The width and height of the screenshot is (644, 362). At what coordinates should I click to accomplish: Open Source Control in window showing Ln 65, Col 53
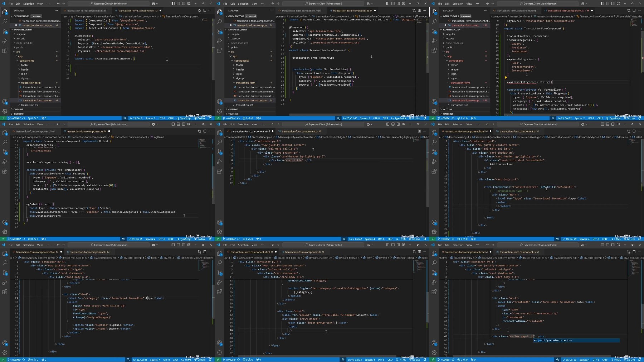(x=434, y=272)
